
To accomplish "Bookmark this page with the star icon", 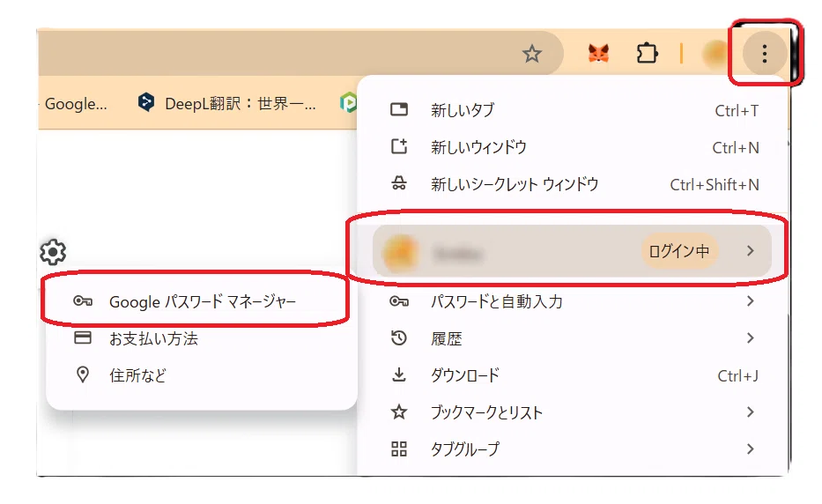I will click(x=531, y=54).
